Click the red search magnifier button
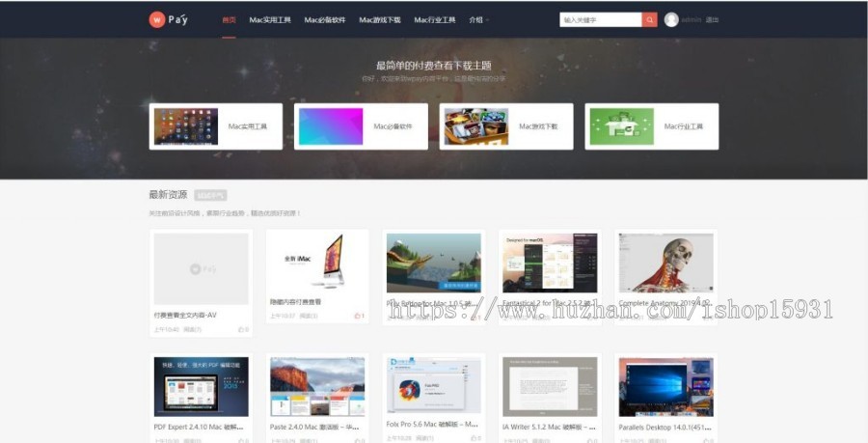 click(x=650, y=20)
